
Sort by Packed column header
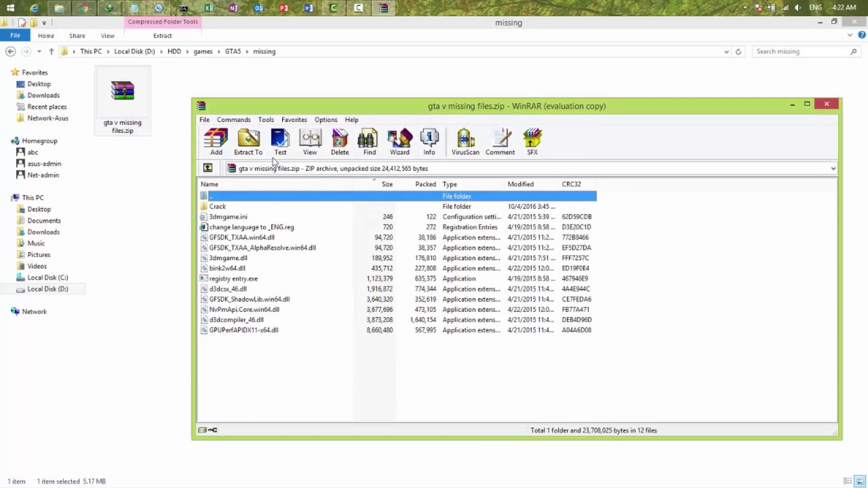425,184
